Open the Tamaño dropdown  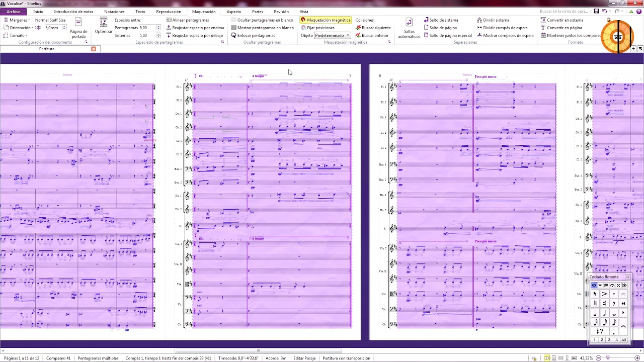click(15, 36)
